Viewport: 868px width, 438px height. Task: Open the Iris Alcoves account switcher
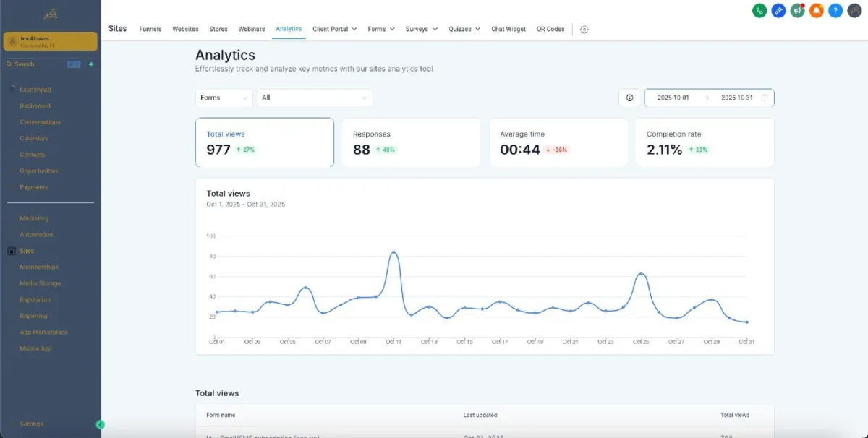point(51,41)
